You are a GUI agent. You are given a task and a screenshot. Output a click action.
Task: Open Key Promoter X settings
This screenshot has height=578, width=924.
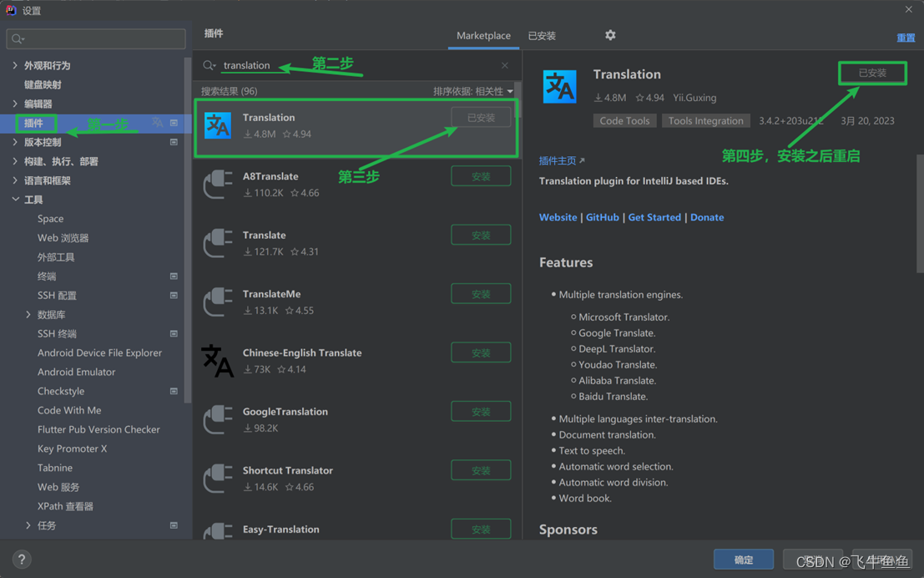[72, 449]
